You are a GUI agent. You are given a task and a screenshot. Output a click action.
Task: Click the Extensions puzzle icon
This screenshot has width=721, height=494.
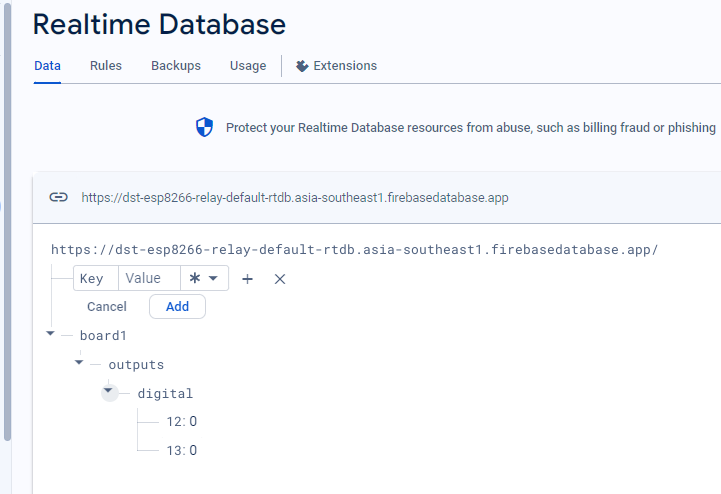pyautogui.click(x=302, y=66)
